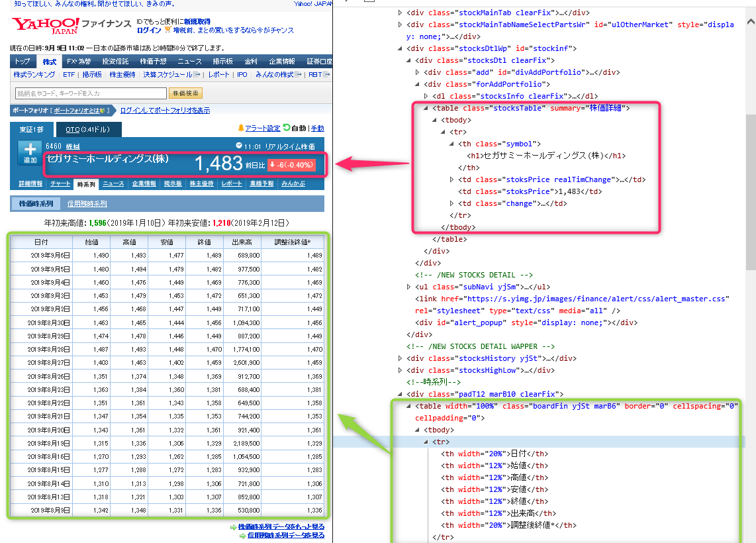Click external-link icon after 決算スケジュール
Screen dimensions: 756x543
pos(197,75)
